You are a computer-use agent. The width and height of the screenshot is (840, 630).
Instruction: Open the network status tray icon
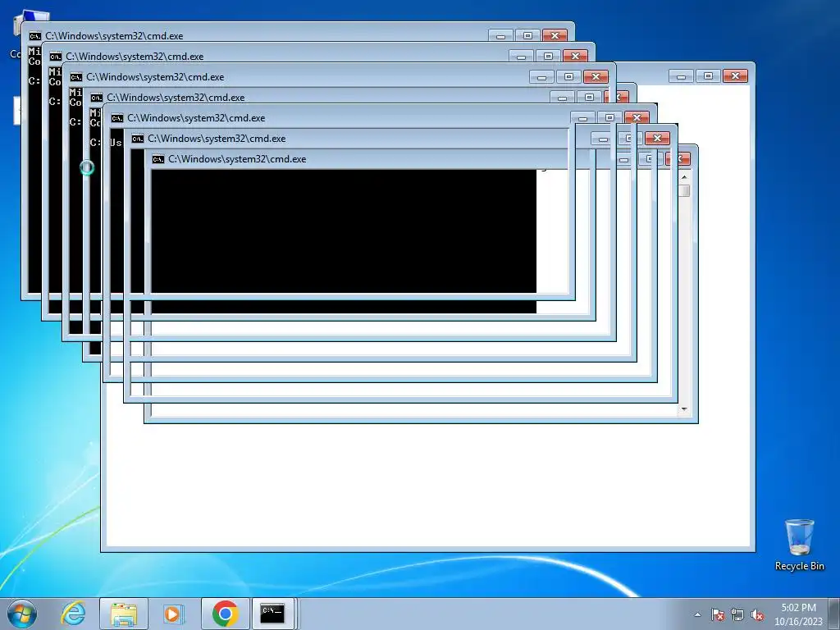[737, 614]
